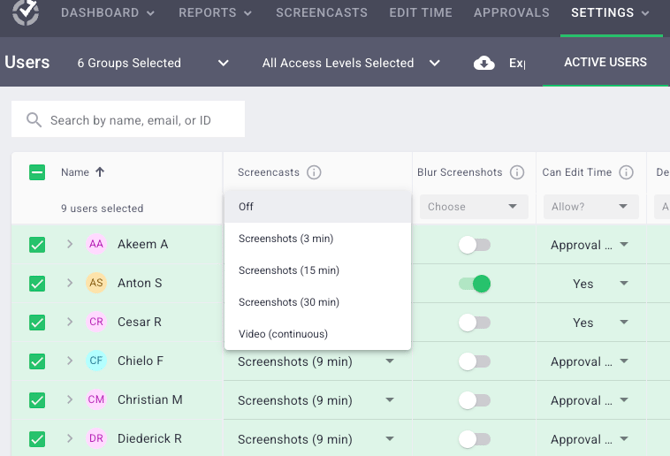Click the Time Doctor logo icon

point(23,14)
